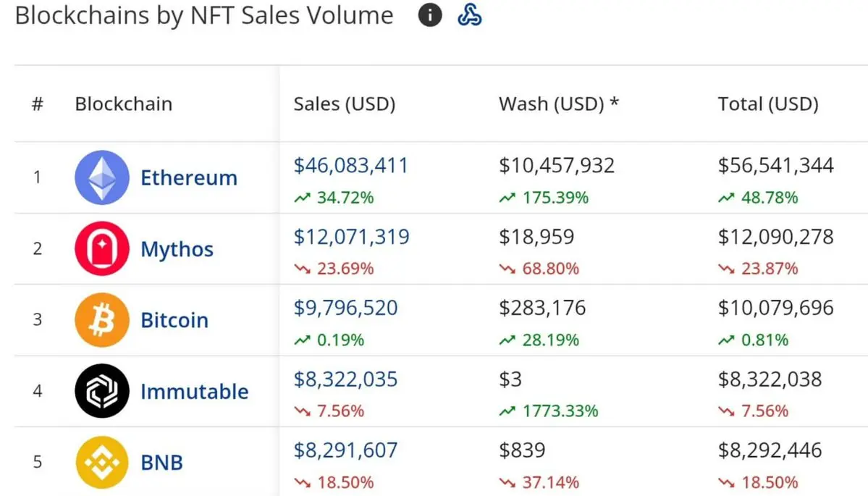Open the BNB blockchain link
Screen dimensions: 868x496
(x=161, y=462)
